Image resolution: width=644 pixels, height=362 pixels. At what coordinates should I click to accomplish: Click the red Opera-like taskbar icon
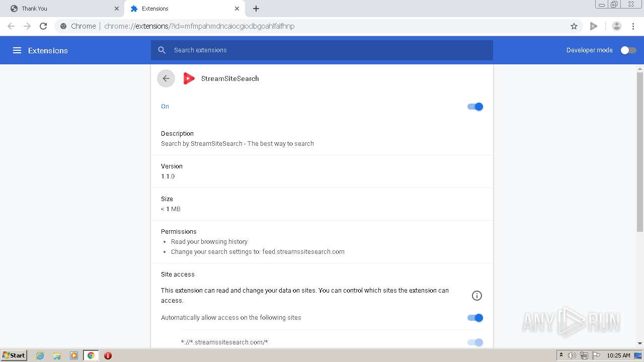click(108, 355)
